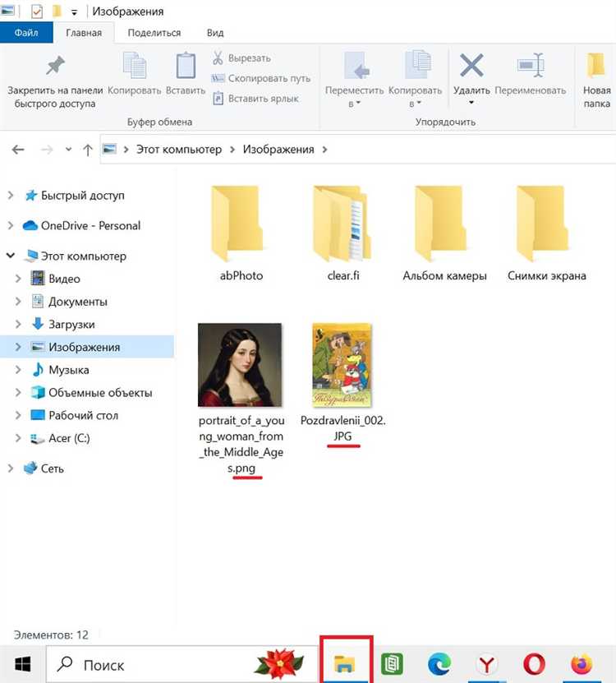Click the Переименовать icon
Viewport: 616px width, 683px height.
531,65
